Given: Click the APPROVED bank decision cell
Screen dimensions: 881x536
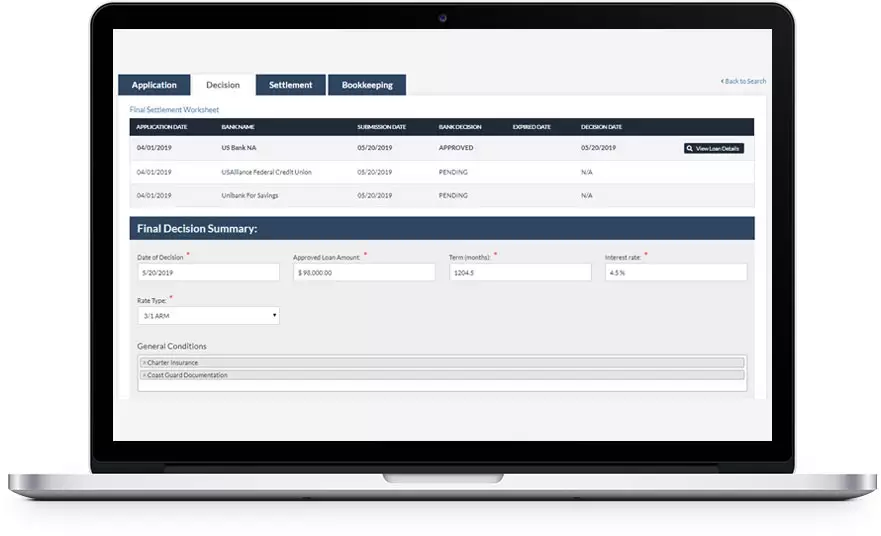Looking at the screenshot, I should (x=456, y=148).
